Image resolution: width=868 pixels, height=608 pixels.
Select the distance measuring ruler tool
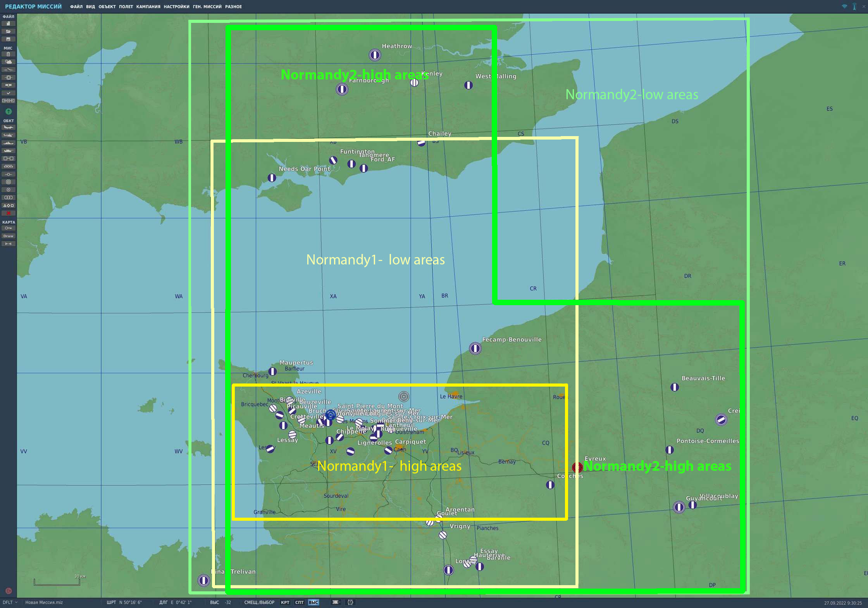tap(8, 244)
